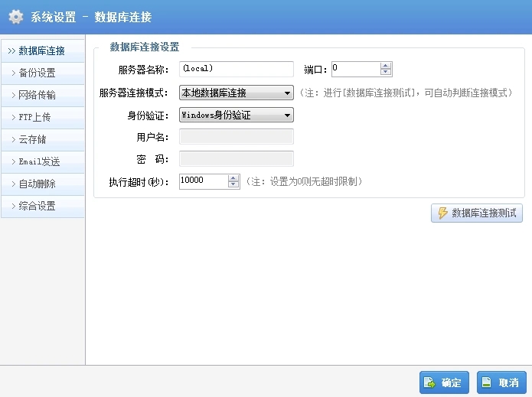Run 数据库连接测试

pyautogui.click(x=477, y=213)
